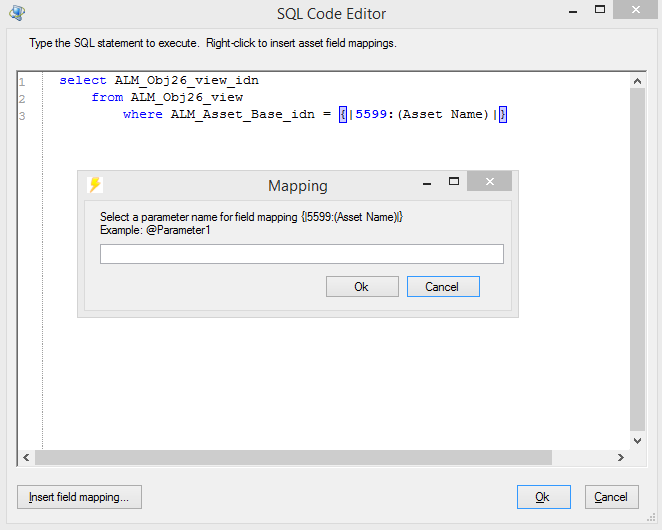Open Insert field mapping... button
Screen dimensions: 662x530
79,497
